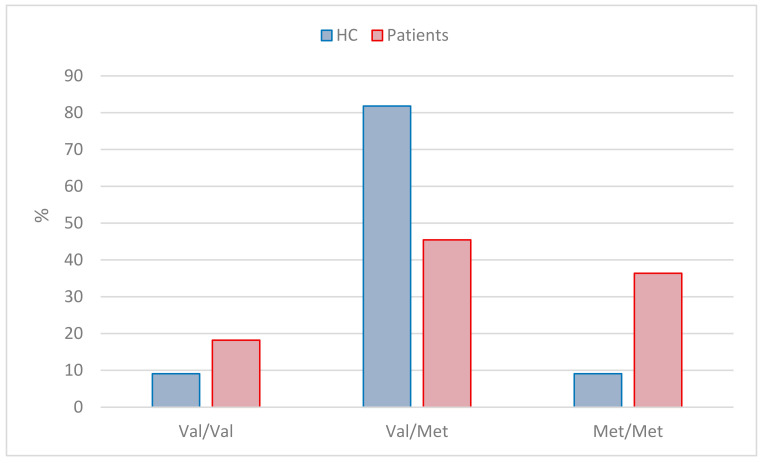Screen dimensions: 763x463
Task: Click the Patients bar for Val/Val
Action: [x=236, y=373]
